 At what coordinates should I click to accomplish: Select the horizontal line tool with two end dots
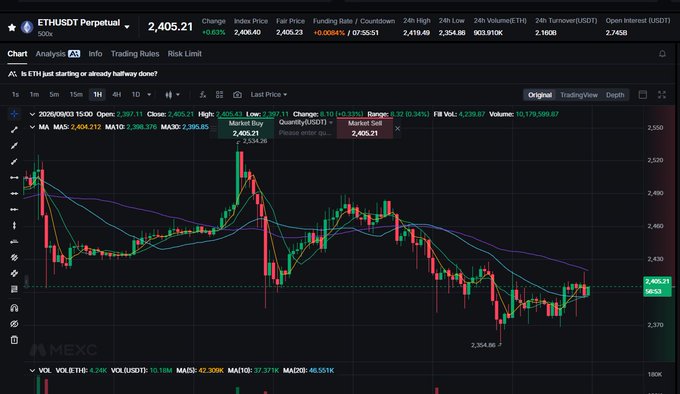14,177
